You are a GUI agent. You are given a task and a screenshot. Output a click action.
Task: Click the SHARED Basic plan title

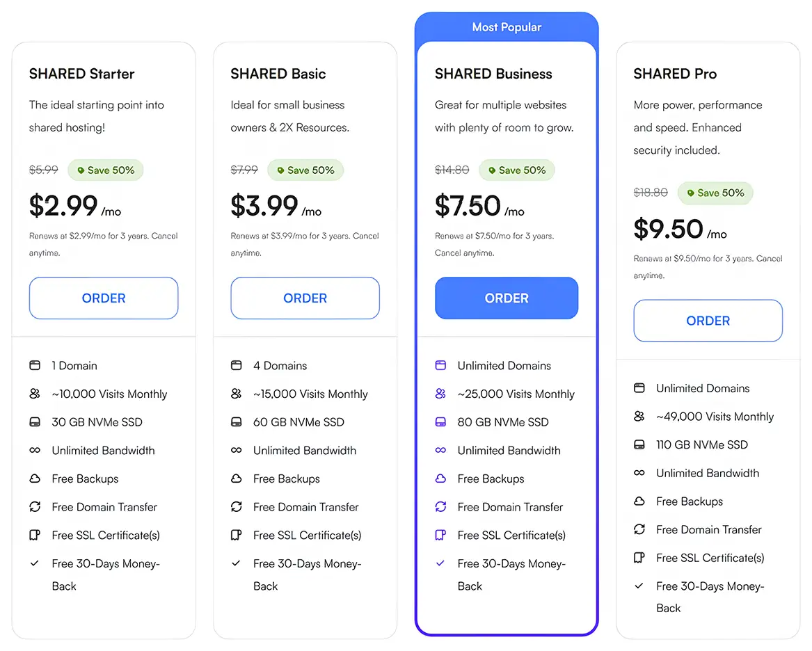pos(278,74)
